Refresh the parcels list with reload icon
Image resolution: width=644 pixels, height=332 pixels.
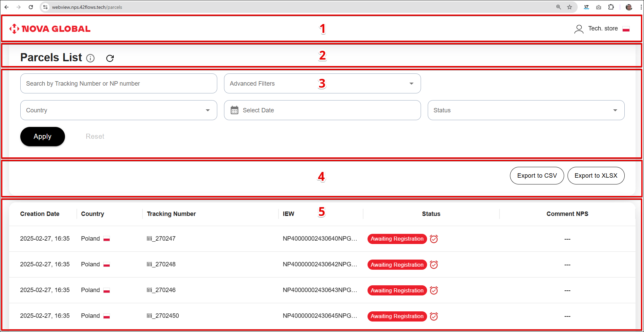pos(110,58)
